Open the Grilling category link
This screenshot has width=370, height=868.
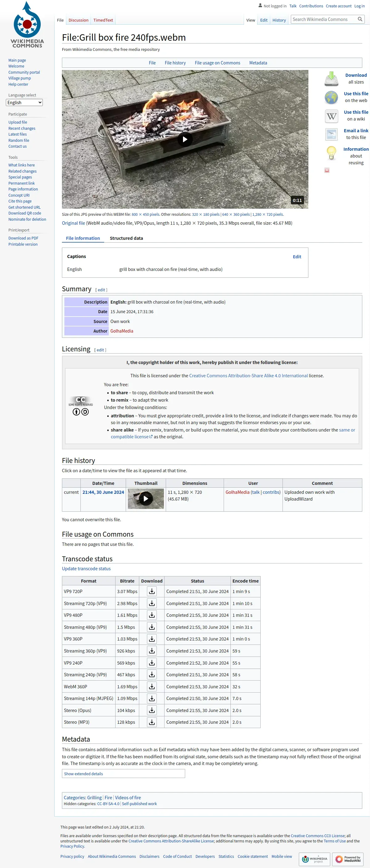(94, 798)
